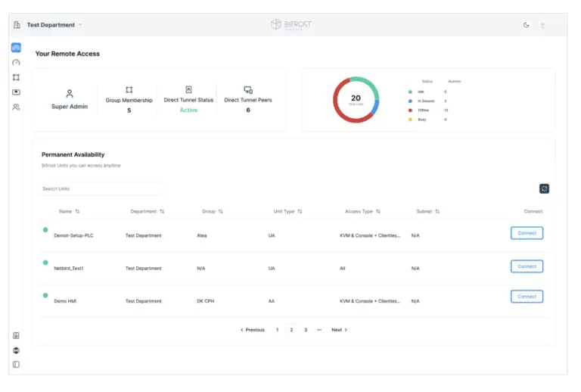The image size is (581, 392).
Task: Open the dashboard gauge sidebar icon
Action: (16, 62)
